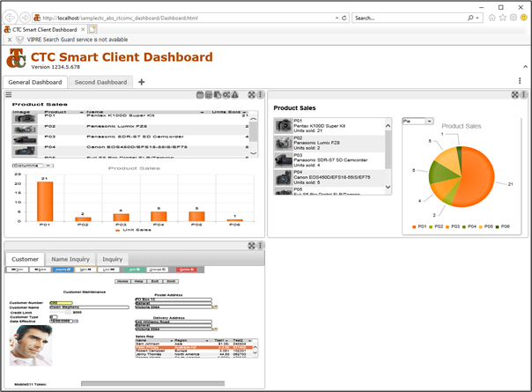Click the lookup icon beside Delivery Address Victoria field
The height and width of the screenshot is (392, 532).
[215, 329]
